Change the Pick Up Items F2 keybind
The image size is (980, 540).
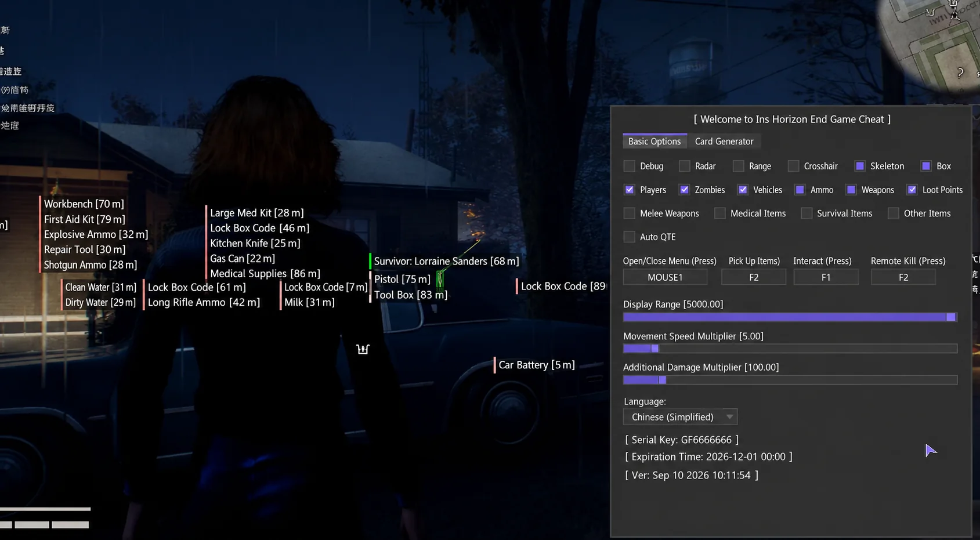(x=754, y=277)
